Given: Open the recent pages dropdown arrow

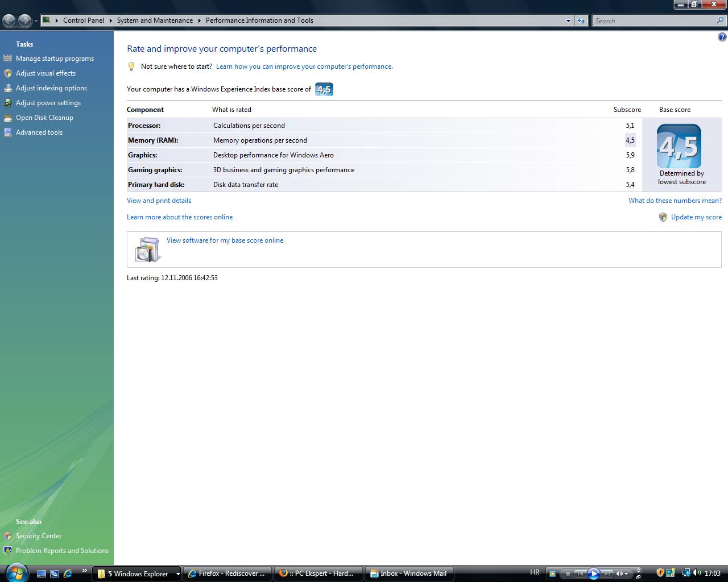Looking at the screenshot, I should 36,21.
